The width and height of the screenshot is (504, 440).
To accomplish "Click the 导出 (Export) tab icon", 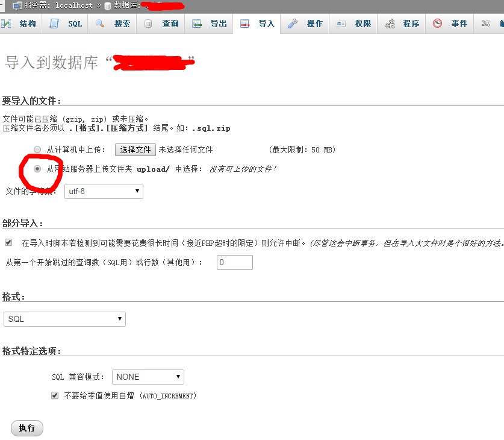I will point(197,24).
